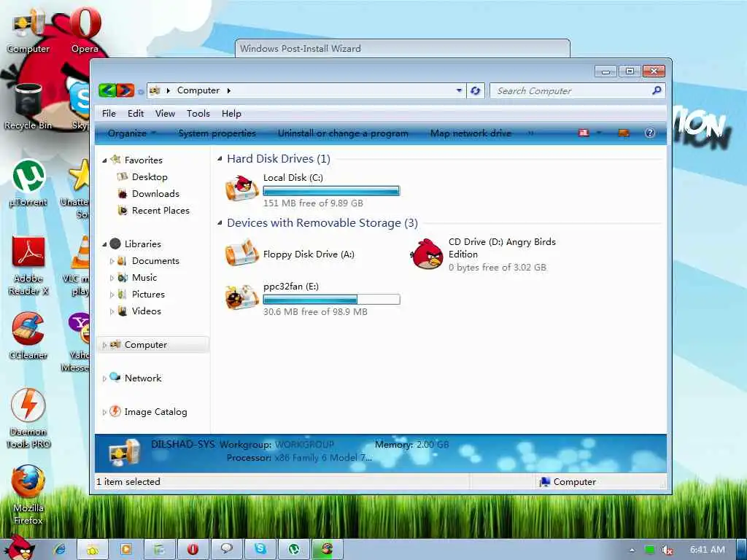Click the '0 bytes free of 3.02 GB' text
The height and width of the screenshot is (560, 747).
pos(498,267)
